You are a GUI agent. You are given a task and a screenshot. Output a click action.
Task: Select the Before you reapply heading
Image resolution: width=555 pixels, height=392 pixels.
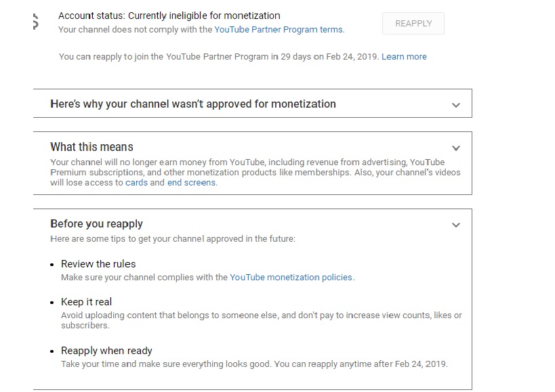click(x=96, y=224)
